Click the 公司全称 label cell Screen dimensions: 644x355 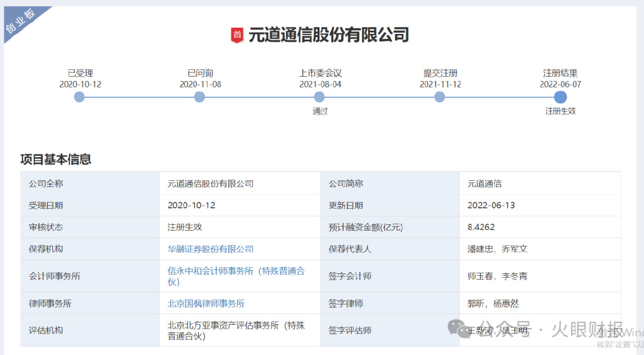pyautogui.click(x=91, y=183)
